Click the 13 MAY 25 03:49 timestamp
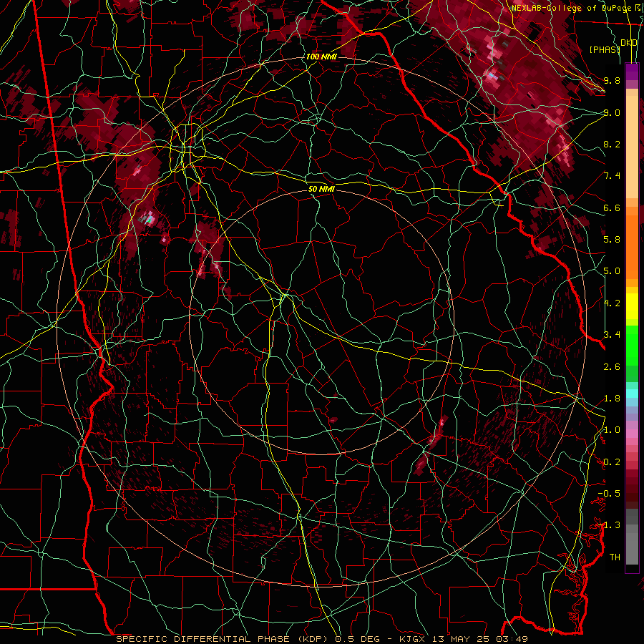This screenshot has height=644, width=644. [x=479, y=639]
